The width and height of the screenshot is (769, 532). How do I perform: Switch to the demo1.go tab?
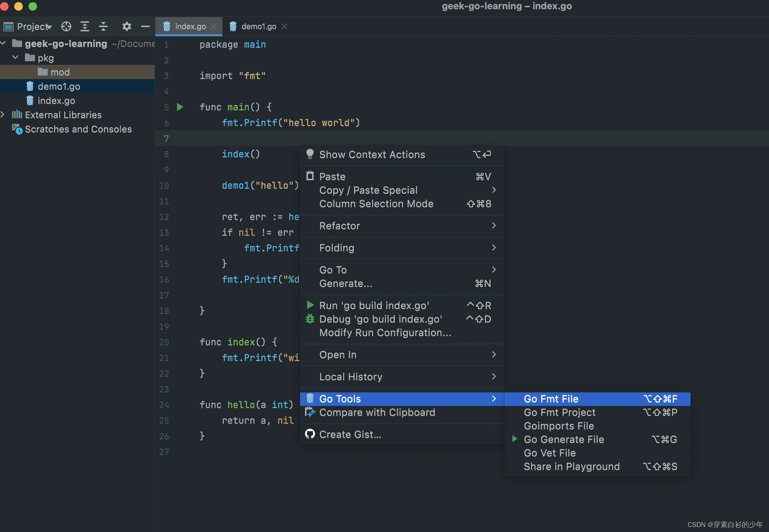click(258, 26)
